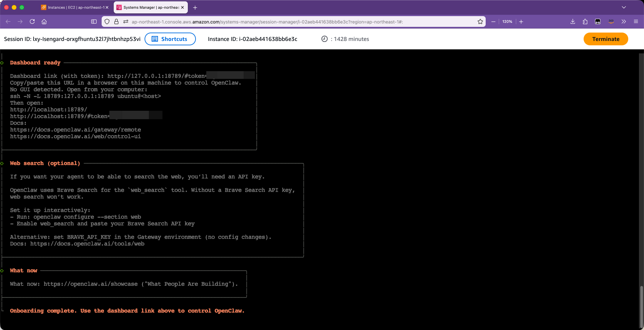Zoom in with the plus button

[x=521, y=21]
